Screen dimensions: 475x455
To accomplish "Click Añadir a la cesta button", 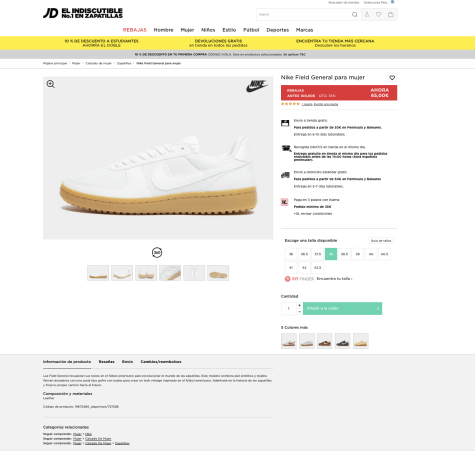I will click(342, 309).
